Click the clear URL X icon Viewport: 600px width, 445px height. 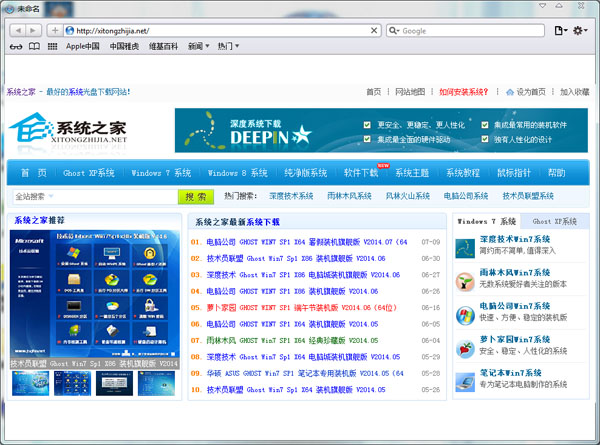click(374, 31)
